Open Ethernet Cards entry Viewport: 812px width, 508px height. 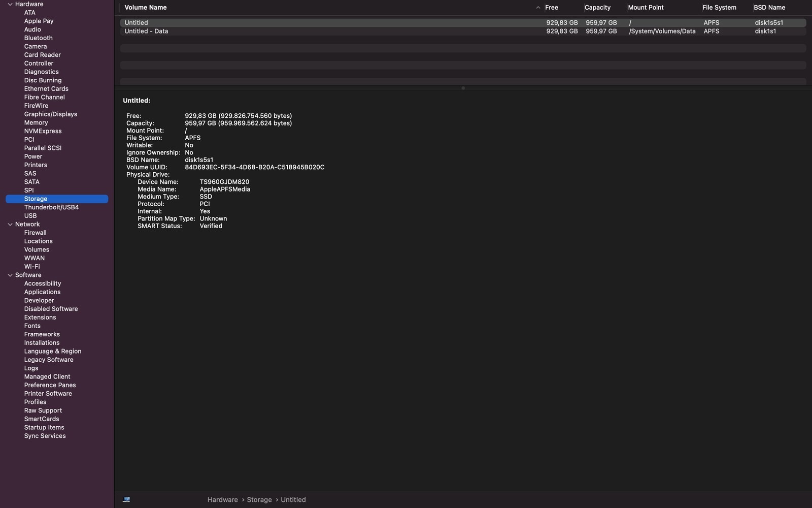click(46, 89)
